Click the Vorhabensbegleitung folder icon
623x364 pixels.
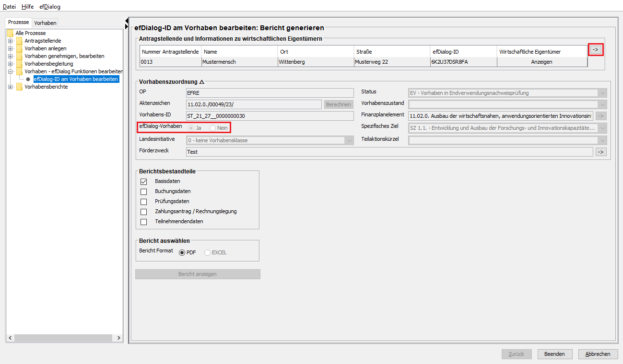click(19, 64)
